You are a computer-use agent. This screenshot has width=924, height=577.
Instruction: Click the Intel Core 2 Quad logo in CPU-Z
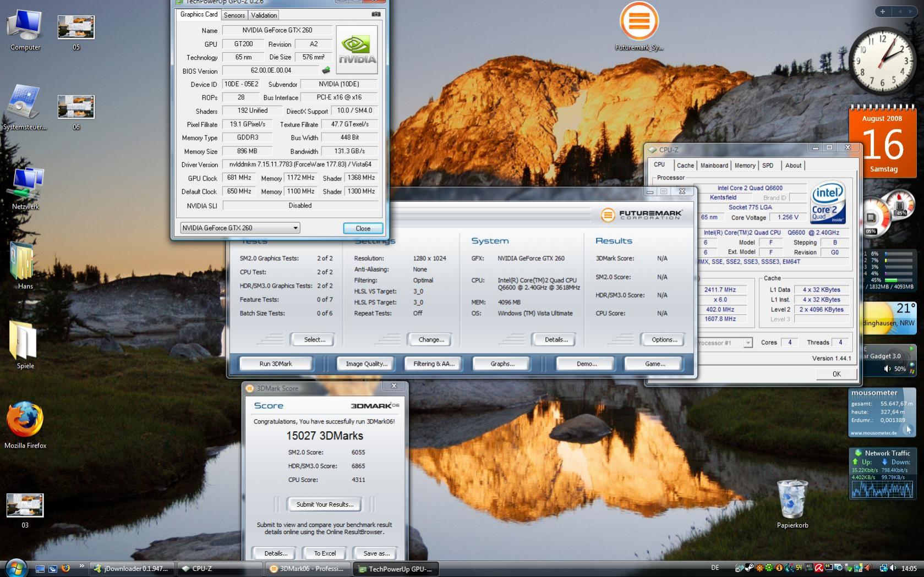click(x=827, y=202)
